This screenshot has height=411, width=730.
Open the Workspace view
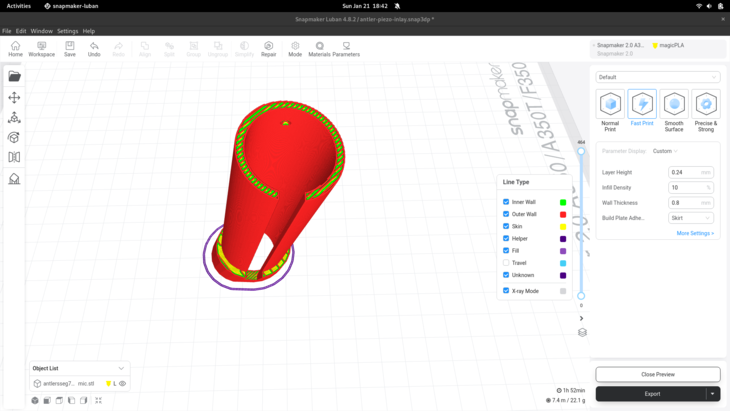click(x=42, y=48)
